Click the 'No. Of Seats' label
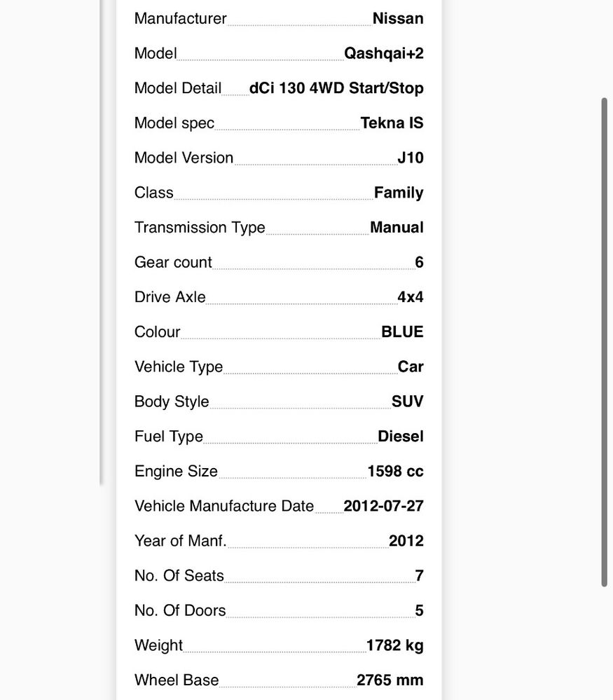Image resolution: width=613 pixels, height=700 pixels. pos(179,575)
